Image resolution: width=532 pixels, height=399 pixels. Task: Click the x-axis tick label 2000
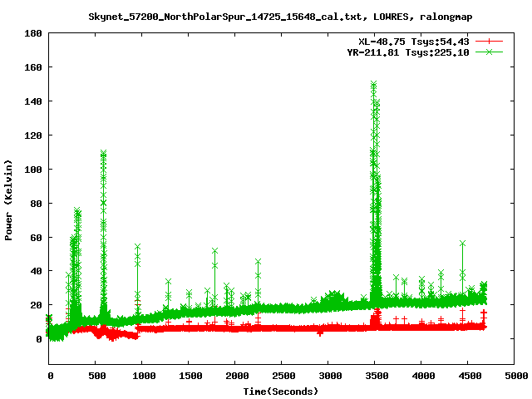237,376
